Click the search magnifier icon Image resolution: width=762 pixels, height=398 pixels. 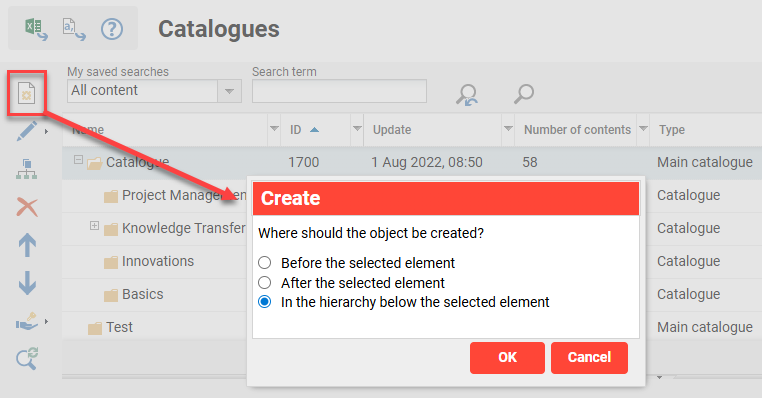524,93
